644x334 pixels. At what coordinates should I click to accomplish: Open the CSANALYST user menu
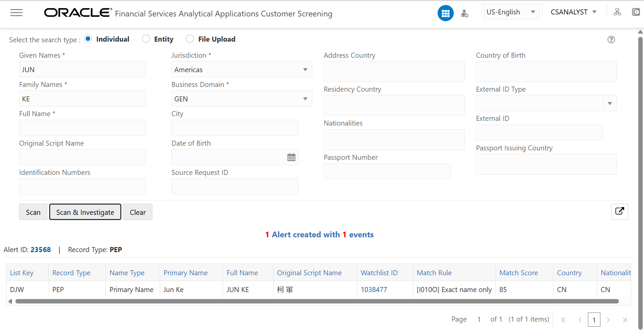point(574,12)
